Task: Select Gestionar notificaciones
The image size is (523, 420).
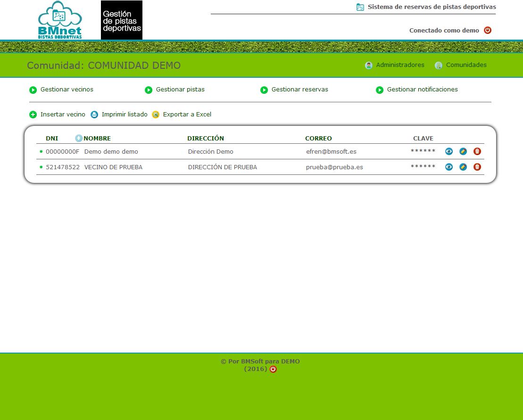Action: coord(422,90)
